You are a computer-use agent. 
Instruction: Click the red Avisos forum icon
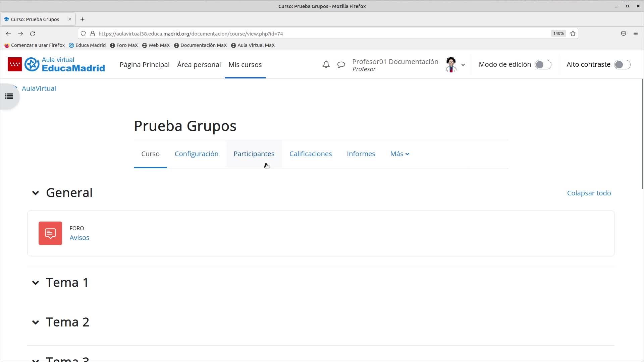[50, 233]
